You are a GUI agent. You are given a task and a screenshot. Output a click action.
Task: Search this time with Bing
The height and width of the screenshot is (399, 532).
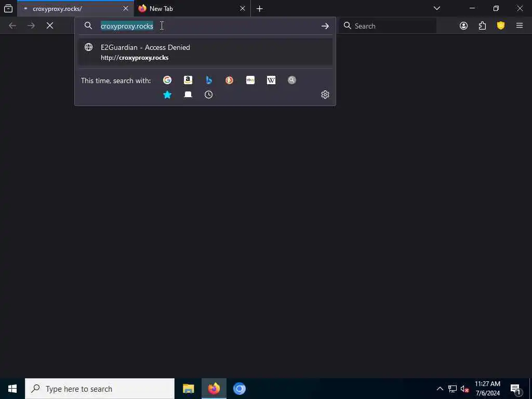[209, 80]
